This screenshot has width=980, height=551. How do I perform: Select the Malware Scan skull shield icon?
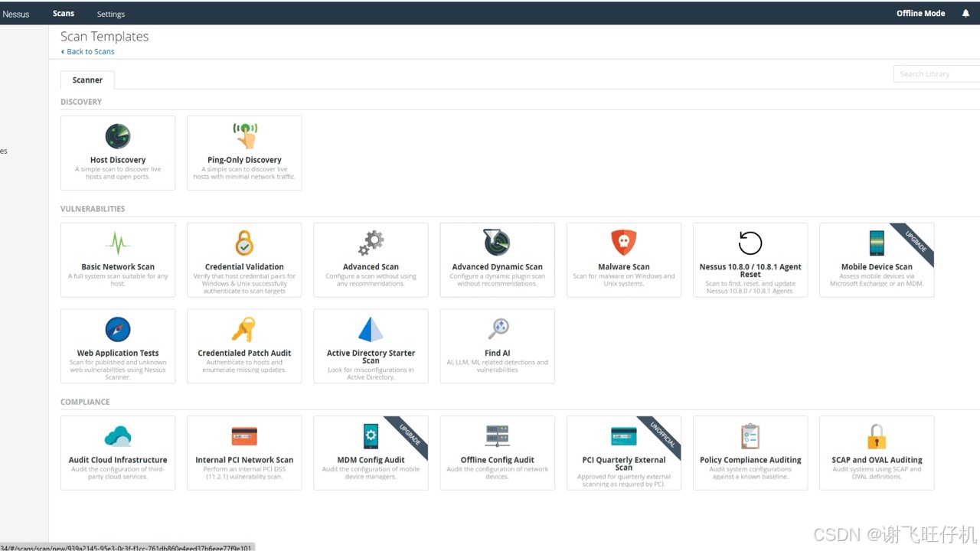(624, 243)
